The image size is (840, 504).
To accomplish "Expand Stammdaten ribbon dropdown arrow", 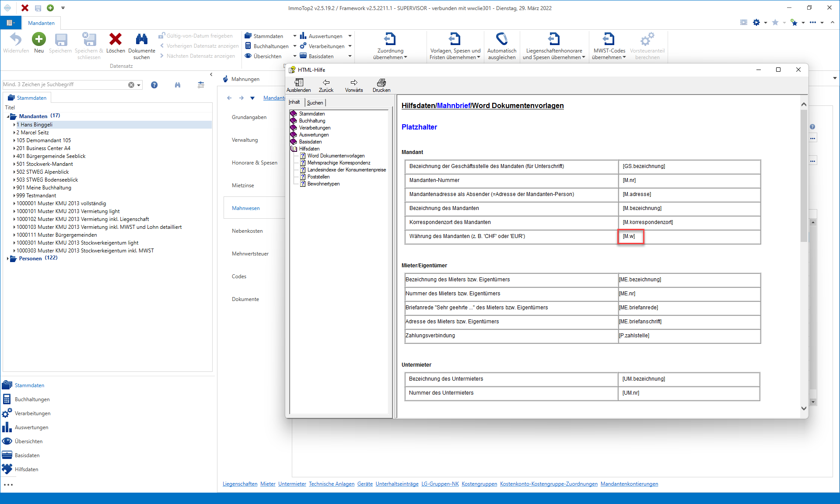I will click(294, 36).
